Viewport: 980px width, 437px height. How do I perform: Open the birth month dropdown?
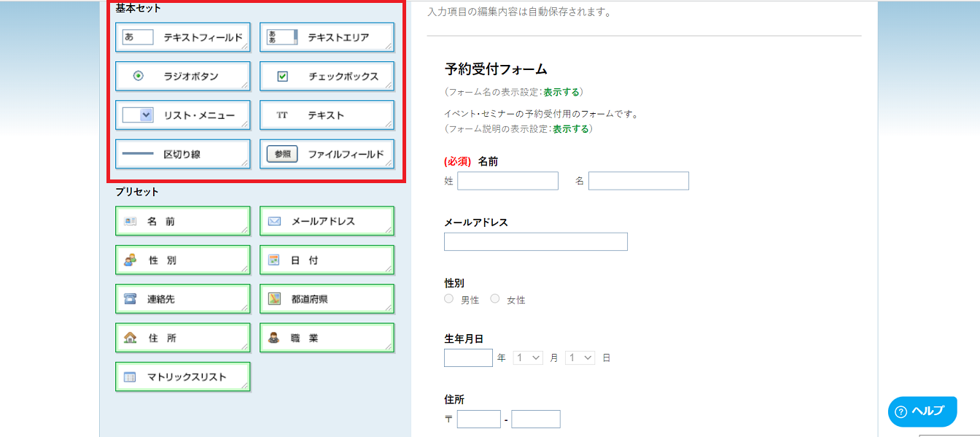(528, 358)
